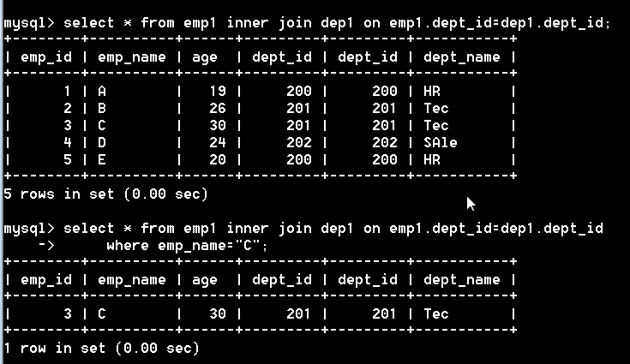Click emp_name 'C' in the five-row result table

102,126
